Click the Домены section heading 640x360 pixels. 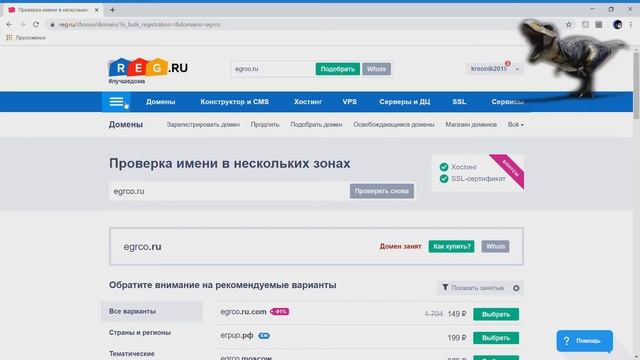tap(126, 124)
